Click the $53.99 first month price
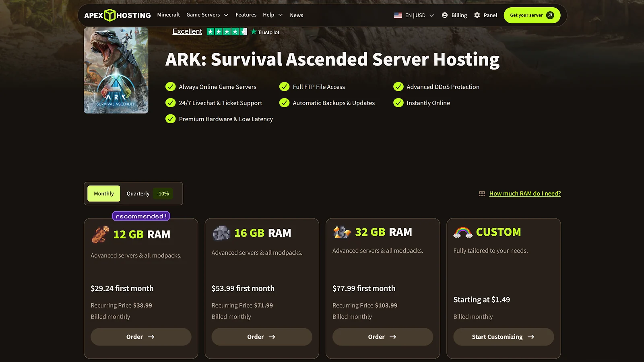 tap(243, 288)
